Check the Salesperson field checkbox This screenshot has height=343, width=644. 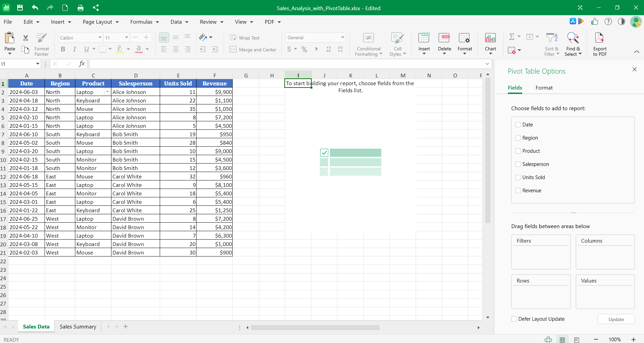518,164
